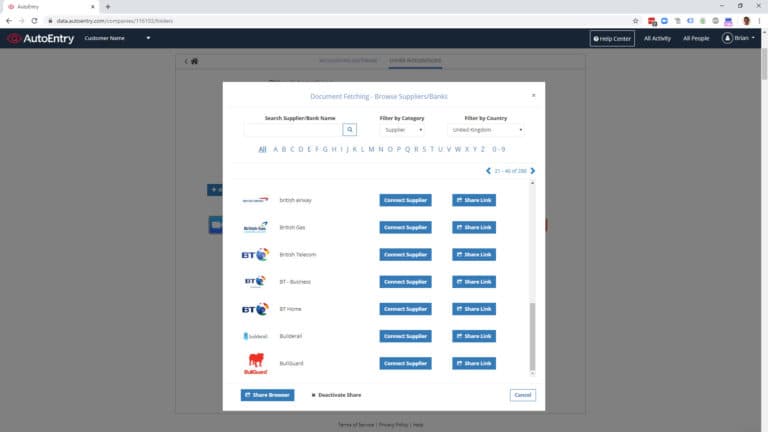Click the browser reload icon

click(x=35, y=20)
